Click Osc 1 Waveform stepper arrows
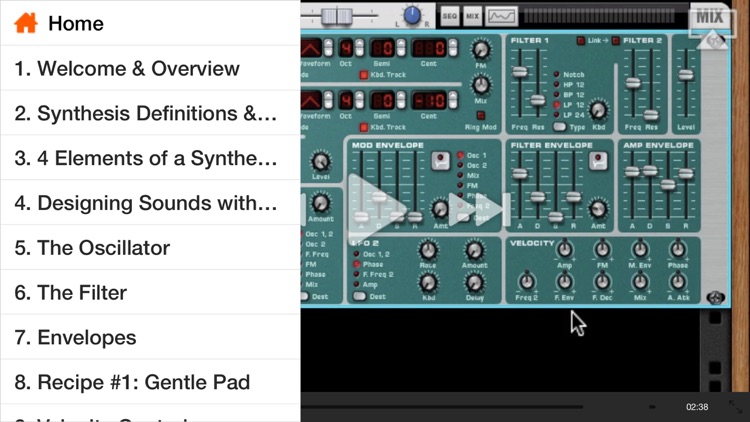 pos(328,48)
